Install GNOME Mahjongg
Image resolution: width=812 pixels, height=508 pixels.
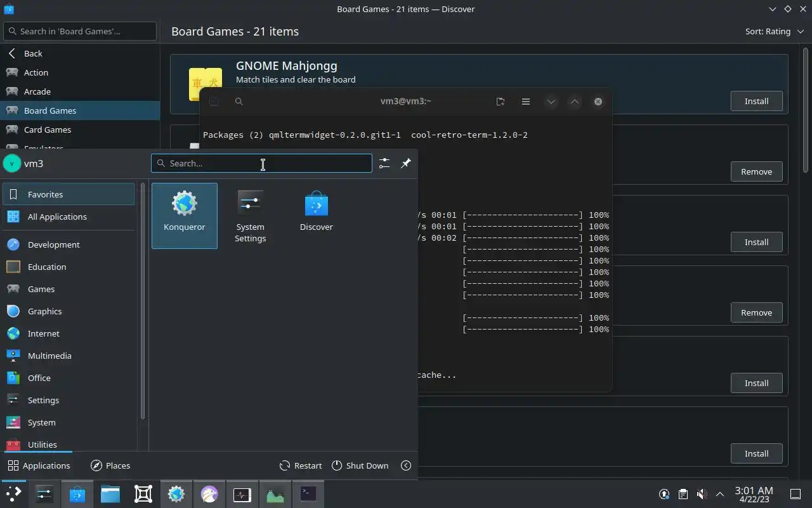tap(756, 101)
